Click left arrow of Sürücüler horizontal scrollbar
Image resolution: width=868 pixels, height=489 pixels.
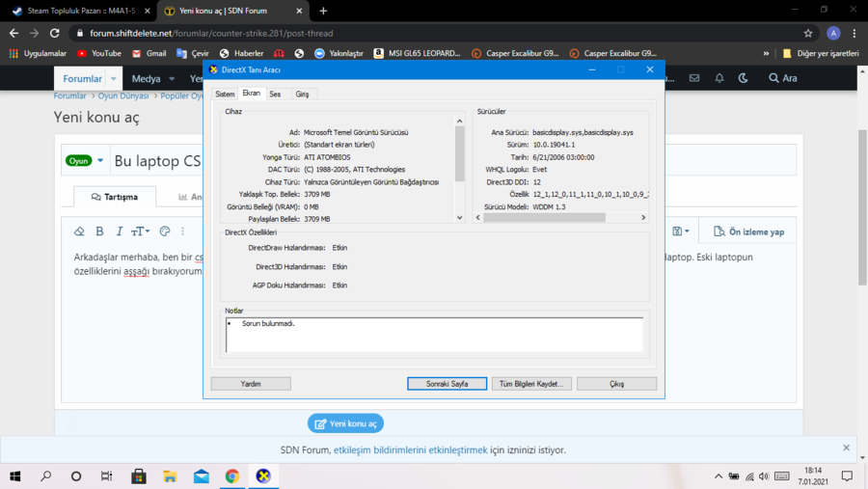[478, 218]
